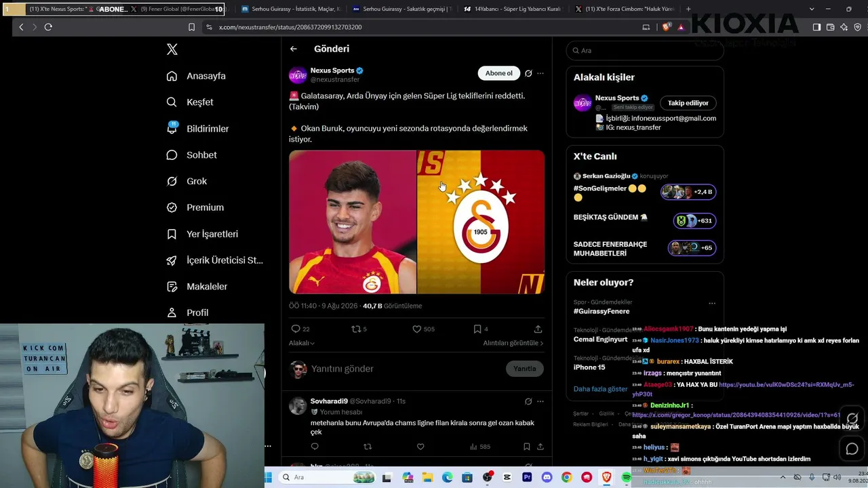The image size is (868, 488).
Task: Open Spotify from the taskbar
Action: 626,478
